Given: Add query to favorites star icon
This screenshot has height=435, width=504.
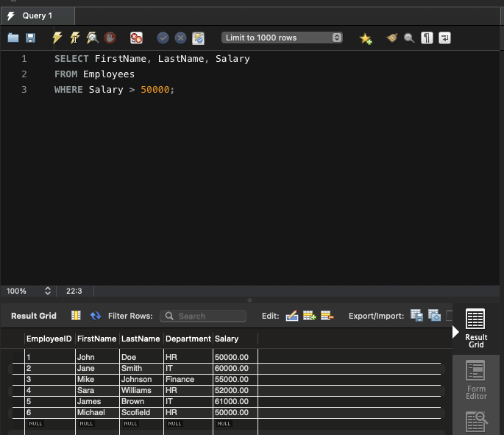Looking at the screenshot, I should [366, 38].
